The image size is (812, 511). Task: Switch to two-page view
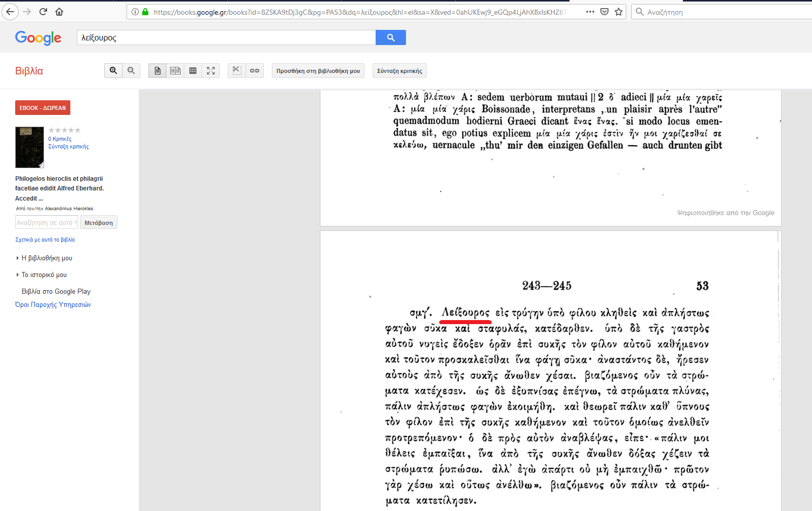pos(175,70)
